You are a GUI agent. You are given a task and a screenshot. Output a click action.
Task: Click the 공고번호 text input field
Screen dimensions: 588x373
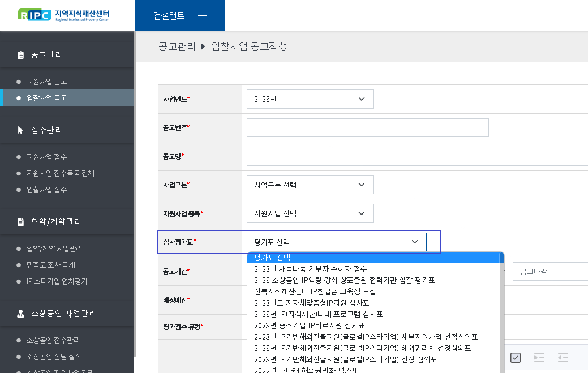pos(367,128)
